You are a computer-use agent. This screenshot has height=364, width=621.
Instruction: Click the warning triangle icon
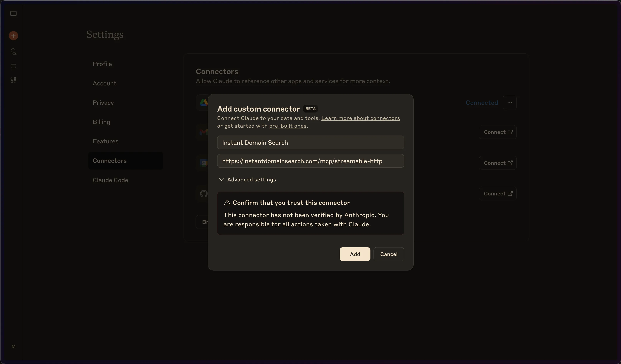(227, 203)
